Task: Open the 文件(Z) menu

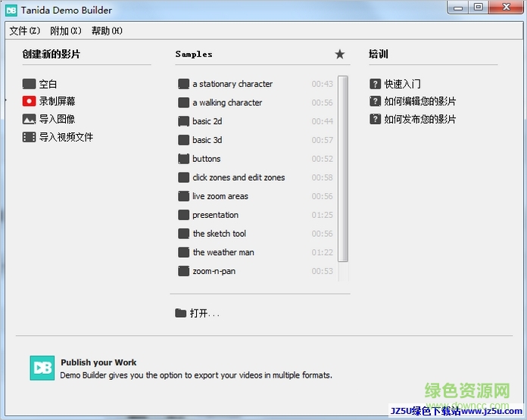Action: click(x=25, y=31)
